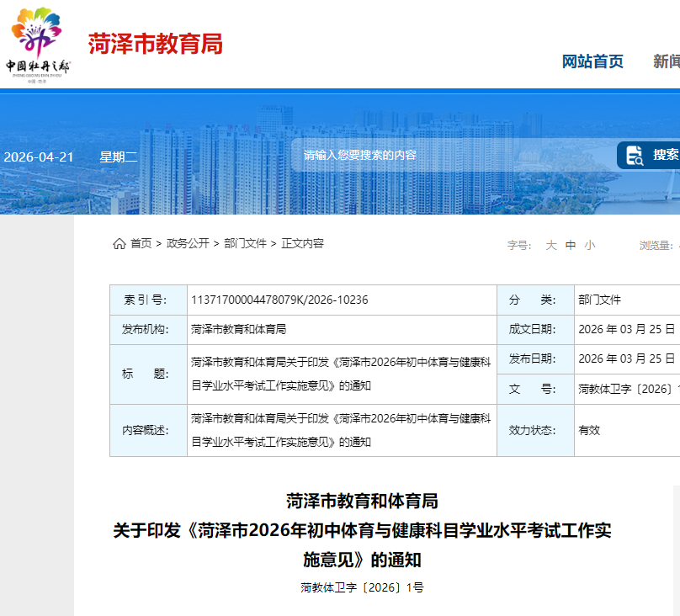The width and height of the screenshot is (680, 616).
Task: Set font size to 小
Action: point(590,245)
